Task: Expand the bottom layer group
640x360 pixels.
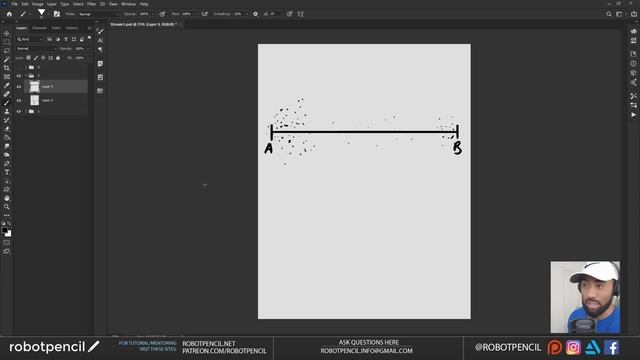Action: (26, 111)
